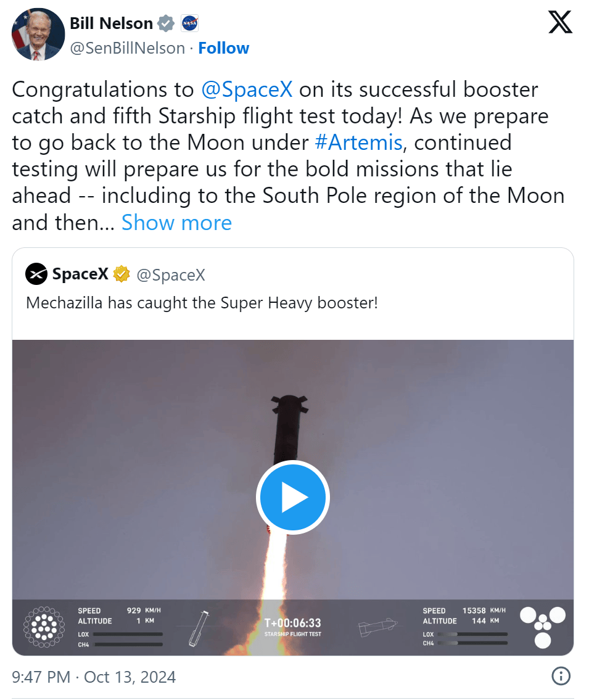The height and width of the screenshot is (700, 589).
Task: Click the verified badge beside Bill Nelson
Action: [x=166, y=24]
